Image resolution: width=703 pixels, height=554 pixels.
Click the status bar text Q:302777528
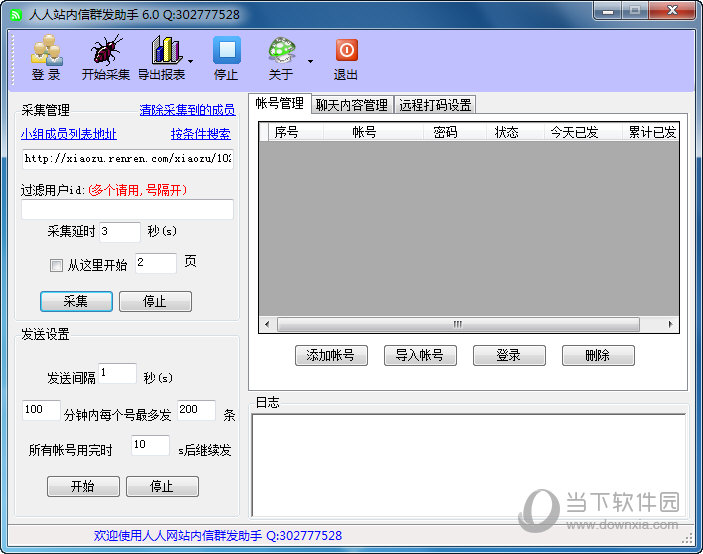tap(304, 536)
